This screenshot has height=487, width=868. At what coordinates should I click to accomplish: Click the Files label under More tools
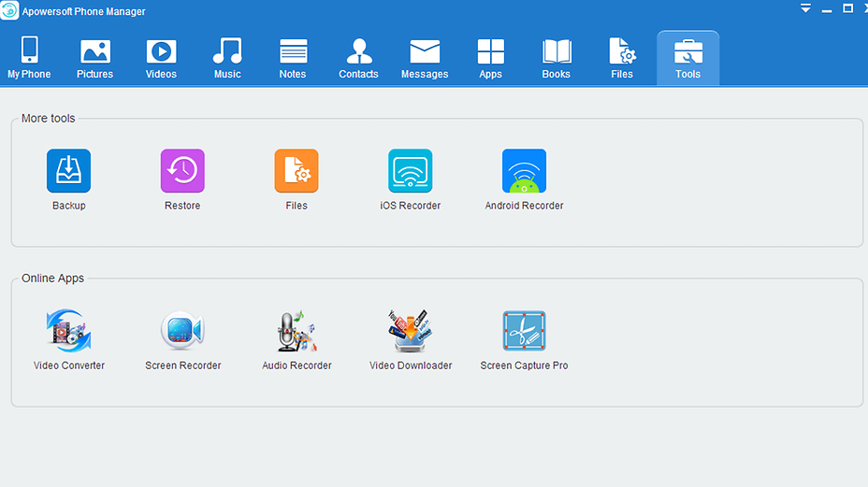click(x=297, y=206)
